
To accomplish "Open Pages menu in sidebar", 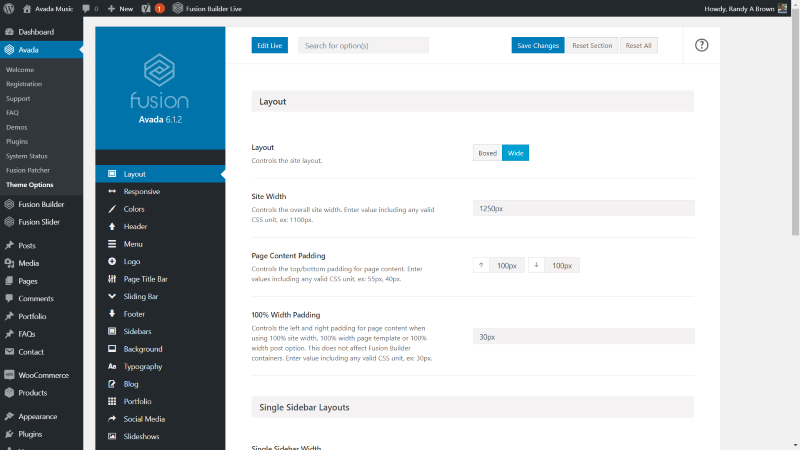I will pos(28,281).
